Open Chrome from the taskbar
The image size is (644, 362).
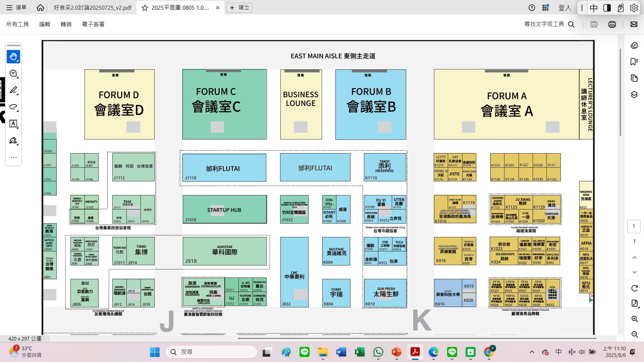[x=489, y=352]
